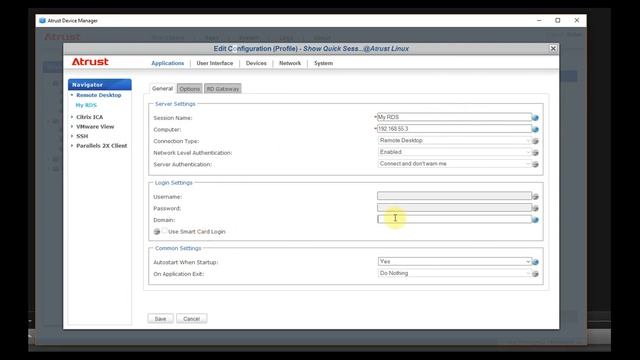Expand the Parallels 2X Client node
The width and height of the screenshot is (640, 360).
[72, 146]
